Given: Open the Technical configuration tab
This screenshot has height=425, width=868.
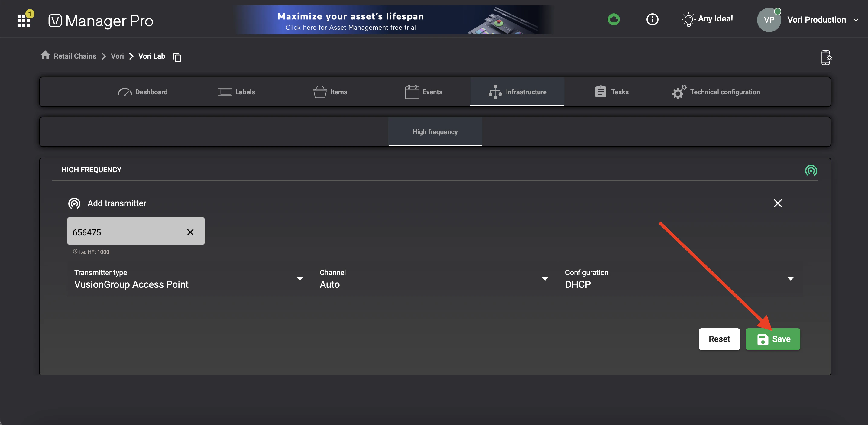Looking at the screenshot, I should 716,92.
